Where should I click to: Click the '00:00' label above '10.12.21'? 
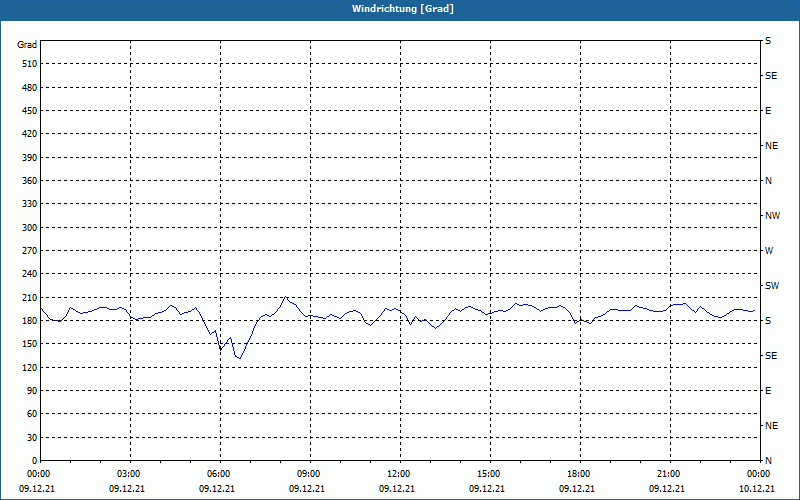760,474
